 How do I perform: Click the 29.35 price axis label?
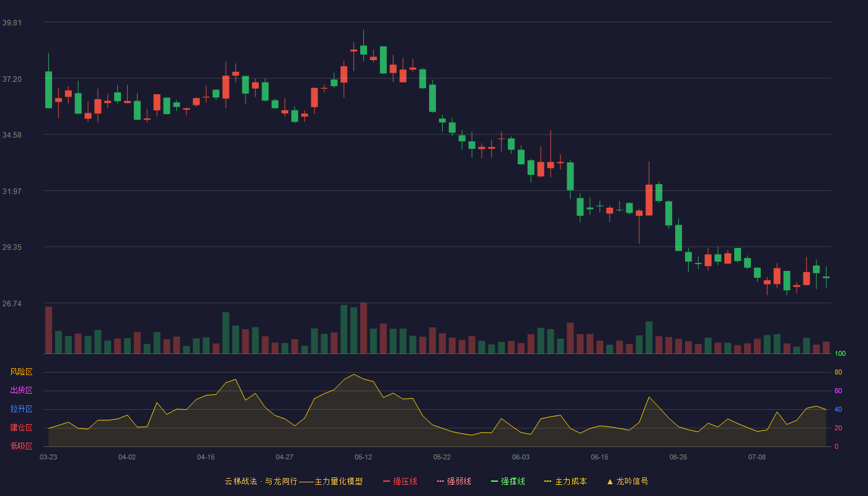click(x=12, y=247)
